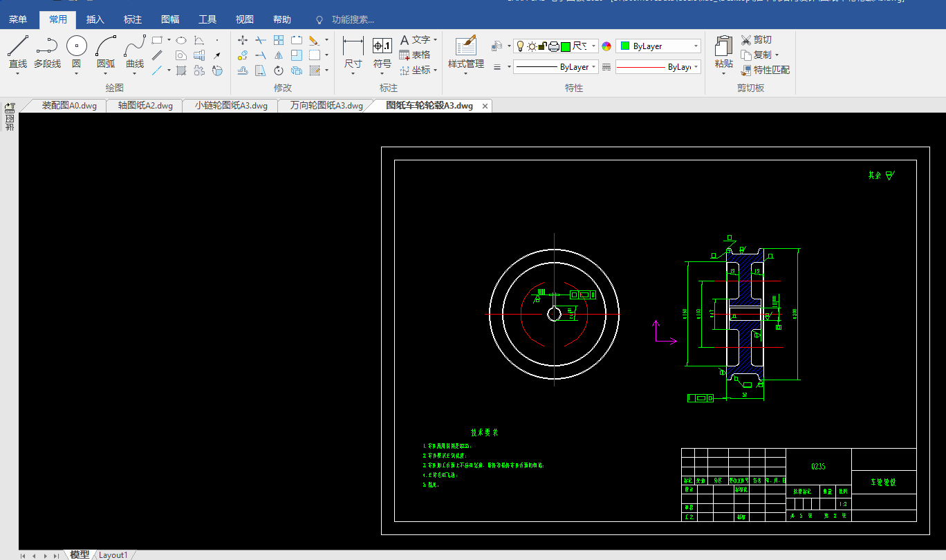The width and height of the screenshot is (946, 560).
Task: Open the rainbow color wheel picker
Action: 606,46
